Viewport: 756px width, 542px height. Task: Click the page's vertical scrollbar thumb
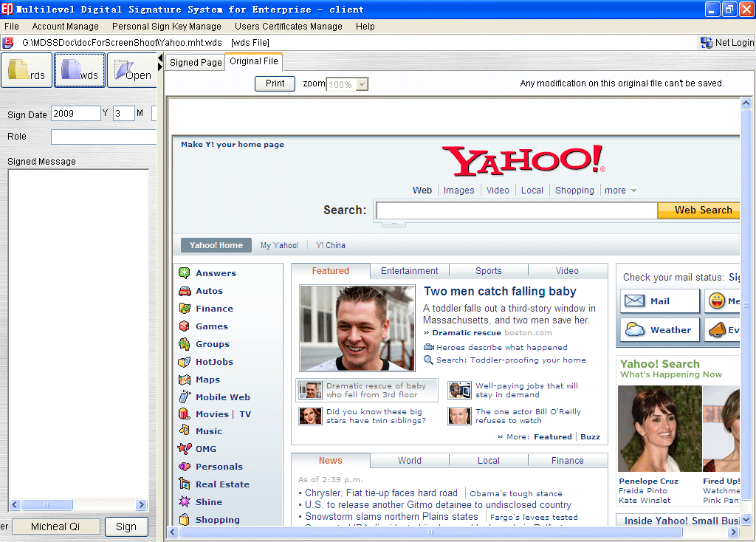click(x=746, y=303)
